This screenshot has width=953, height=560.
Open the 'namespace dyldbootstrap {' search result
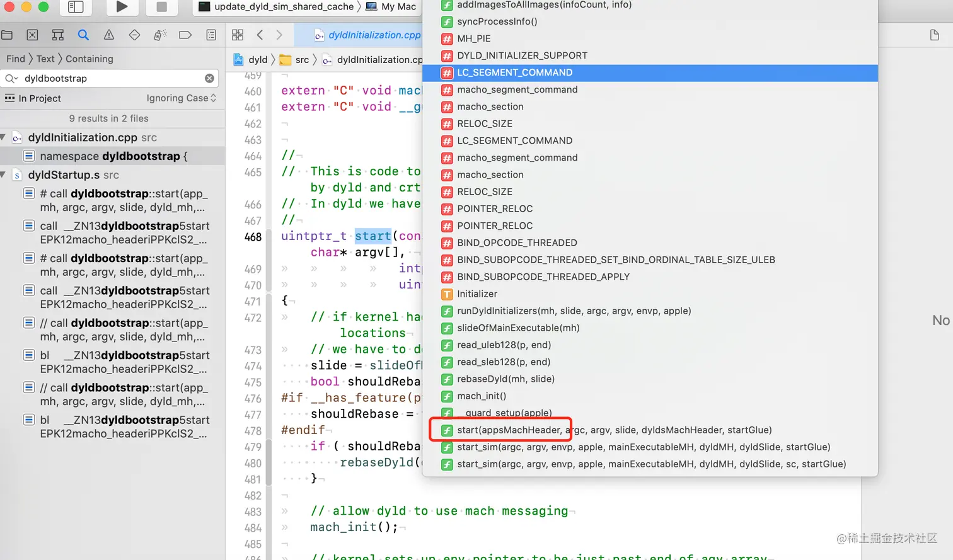113,156
